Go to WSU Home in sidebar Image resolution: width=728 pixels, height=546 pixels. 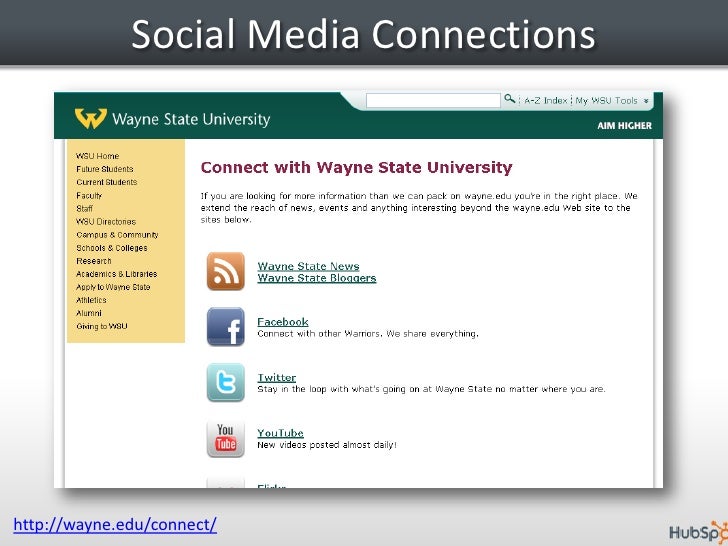(x=98, y=156)
